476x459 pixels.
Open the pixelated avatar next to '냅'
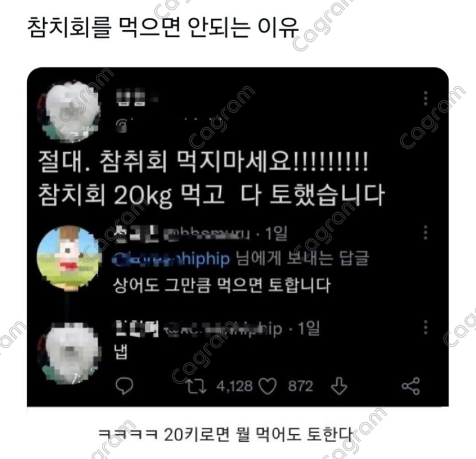click(x=68, y=353)
